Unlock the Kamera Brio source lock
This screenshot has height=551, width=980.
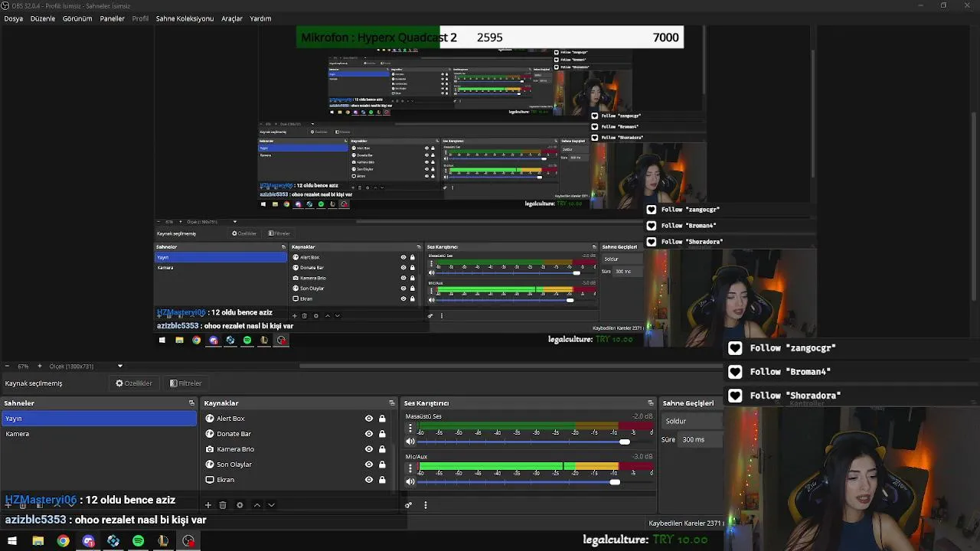coord(382,449)
